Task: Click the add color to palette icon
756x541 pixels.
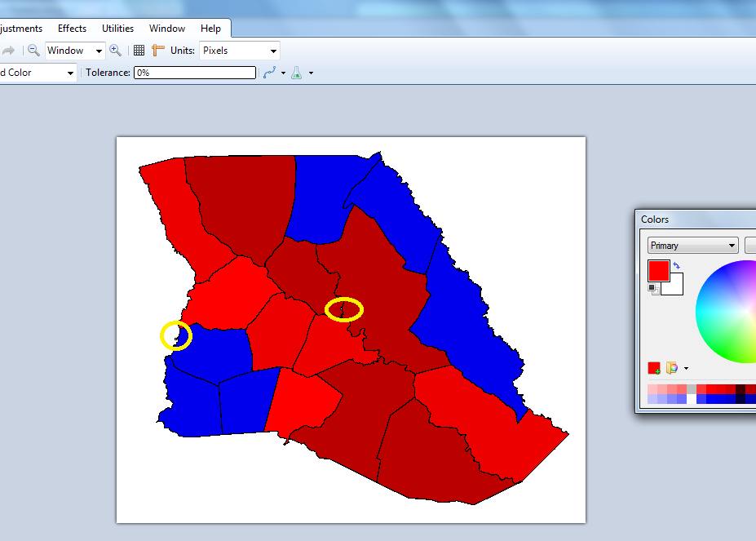Action: pyautogui.click(x=654, y=368)
